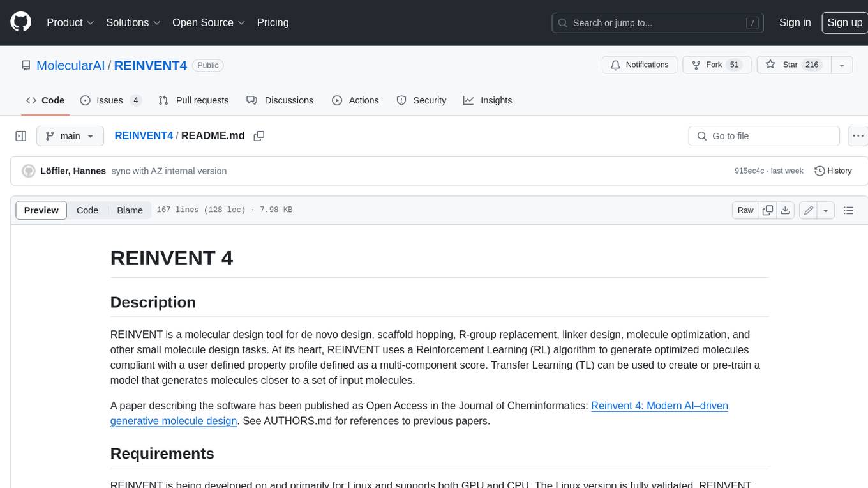
Task: Switch to the Discussions tab
Action: pos(280,100)
